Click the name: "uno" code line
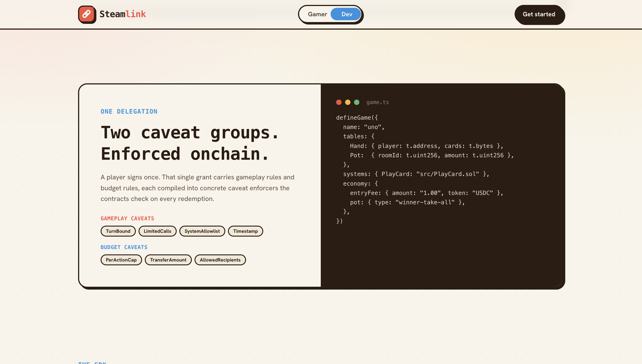642x364 pixels. 364,127
